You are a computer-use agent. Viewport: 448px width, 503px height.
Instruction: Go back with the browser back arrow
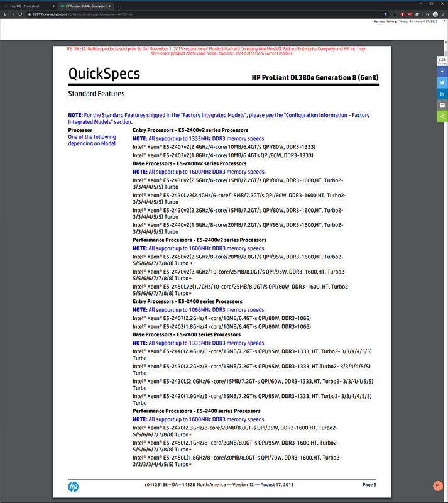[x=5, y=14]
